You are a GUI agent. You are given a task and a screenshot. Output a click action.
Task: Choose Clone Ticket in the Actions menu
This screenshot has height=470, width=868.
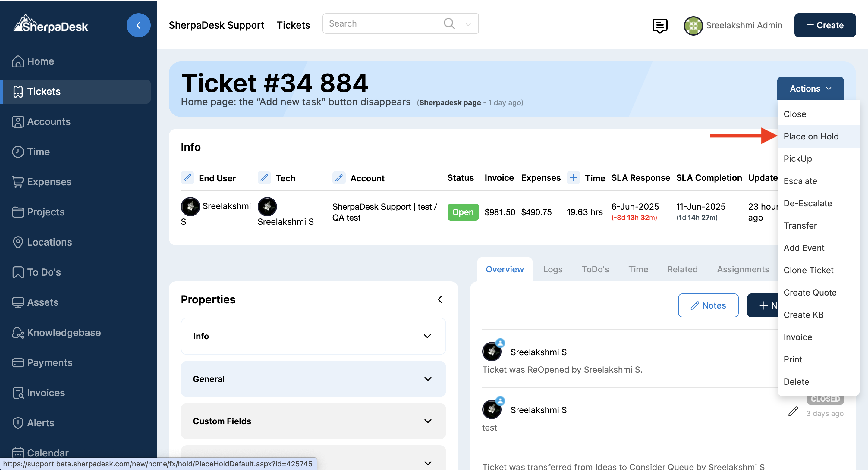pos(808,270)
